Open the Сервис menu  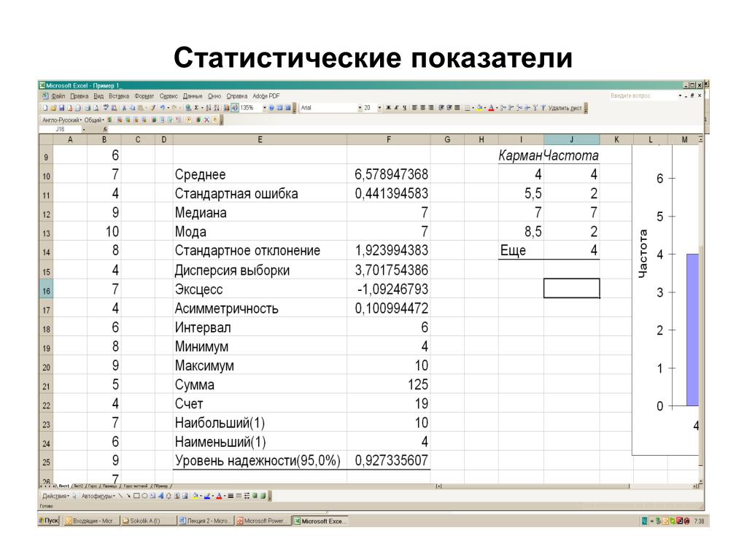(169, 96)
